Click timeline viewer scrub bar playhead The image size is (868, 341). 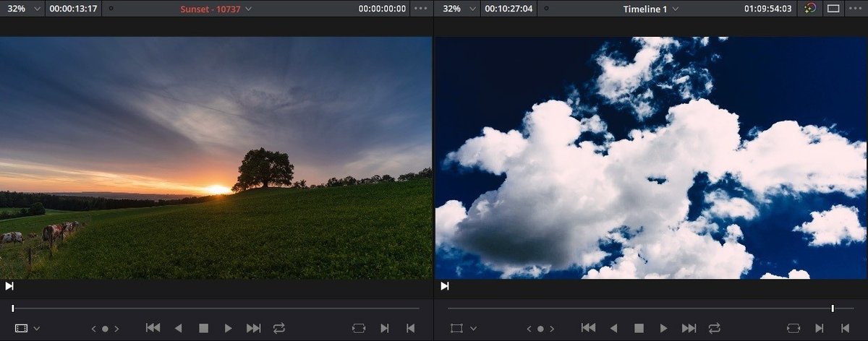(x=833, y=308)
